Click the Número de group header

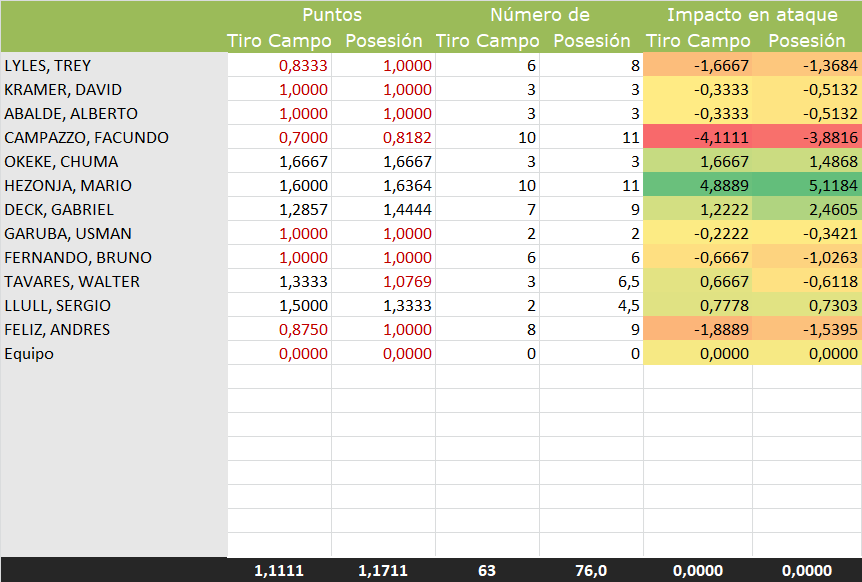(x=539, y=15)
